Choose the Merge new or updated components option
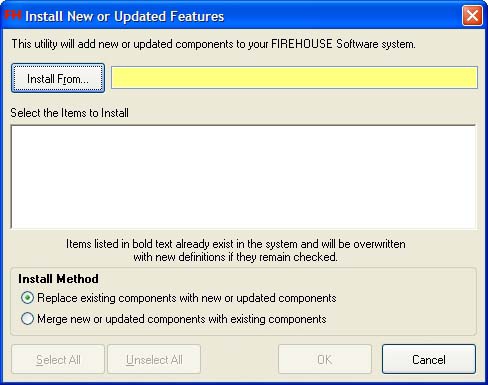Image resolution: width=488 pixels, height=385 pixels. tap(27, 319)
